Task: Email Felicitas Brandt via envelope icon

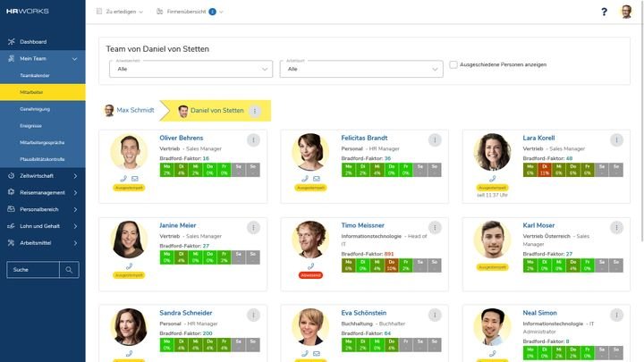Action: point(317,179)
